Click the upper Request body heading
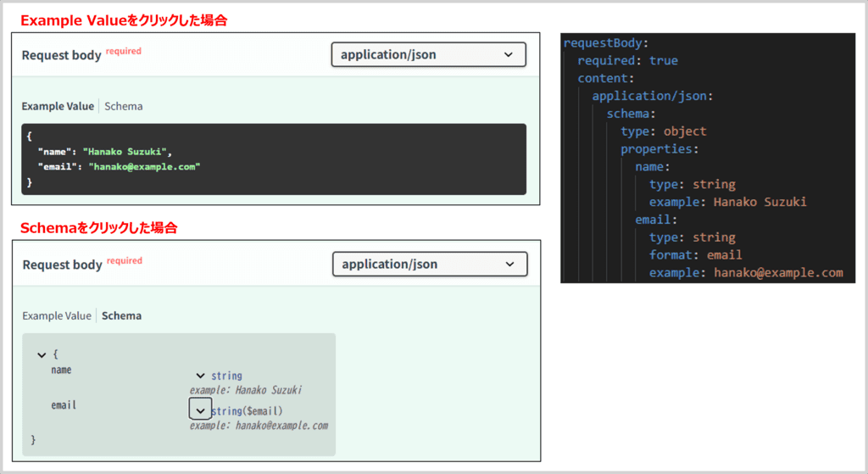Screen dimensions: 868x474 (61, 55)
